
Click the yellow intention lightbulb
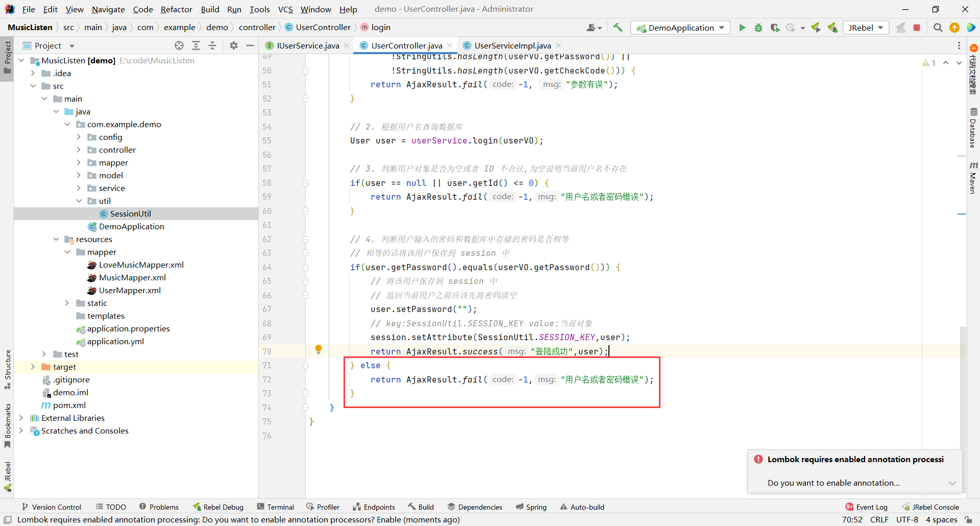tap(318, 349)
